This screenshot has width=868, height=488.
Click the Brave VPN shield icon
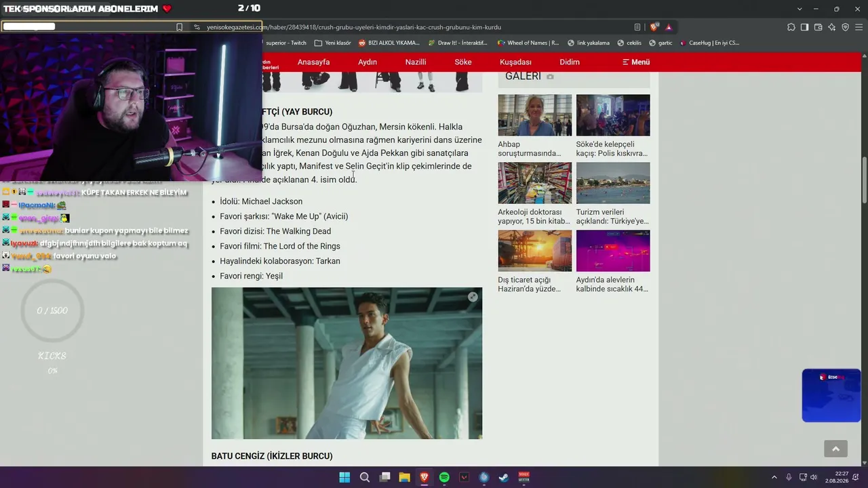(845, 27)
